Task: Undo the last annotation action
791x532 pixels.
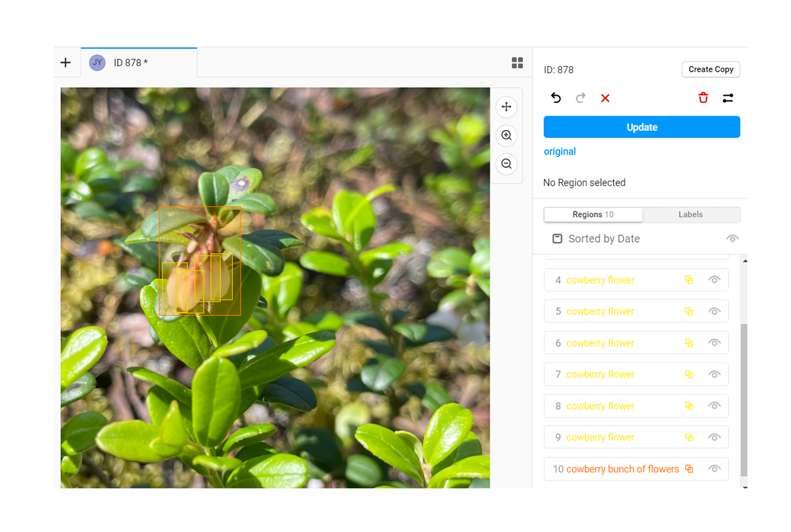Action: 556,98
